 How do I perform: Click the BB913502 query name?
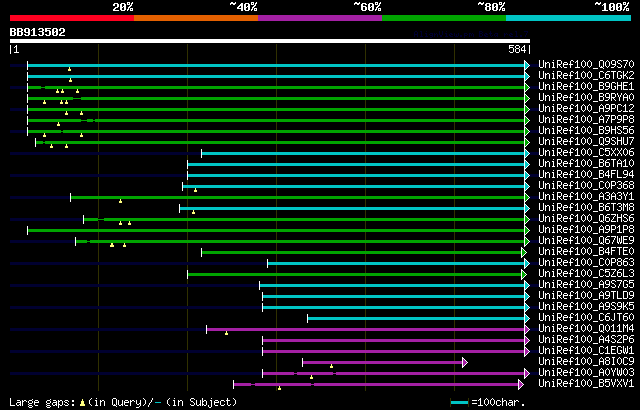38,32
